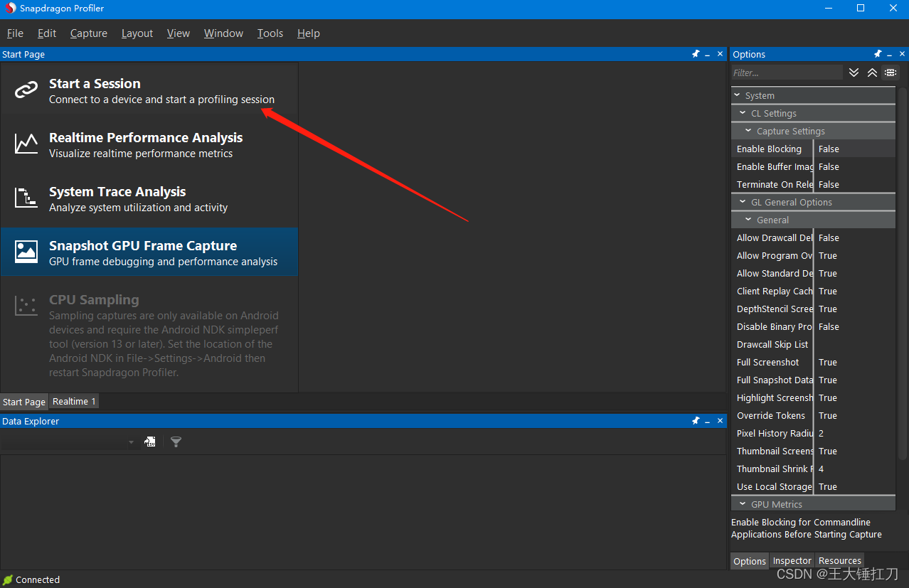Open the File menu

click(15, 33)
